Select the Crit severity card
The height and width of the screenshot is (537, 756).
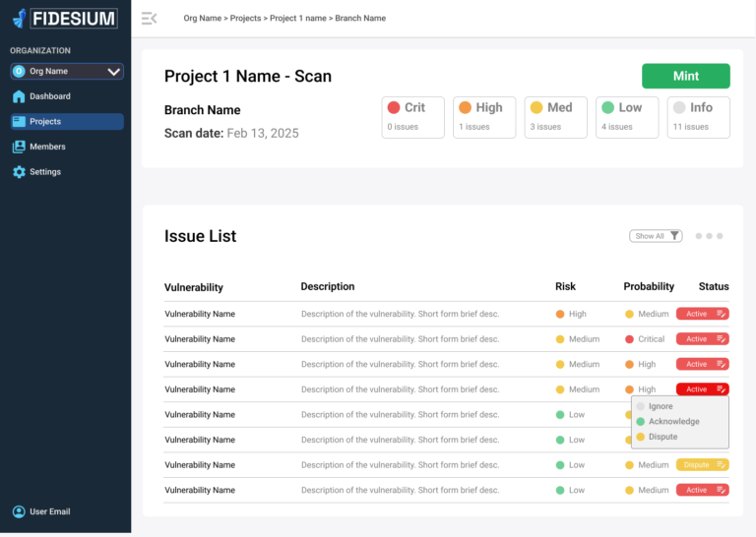[x=412, y=117]
